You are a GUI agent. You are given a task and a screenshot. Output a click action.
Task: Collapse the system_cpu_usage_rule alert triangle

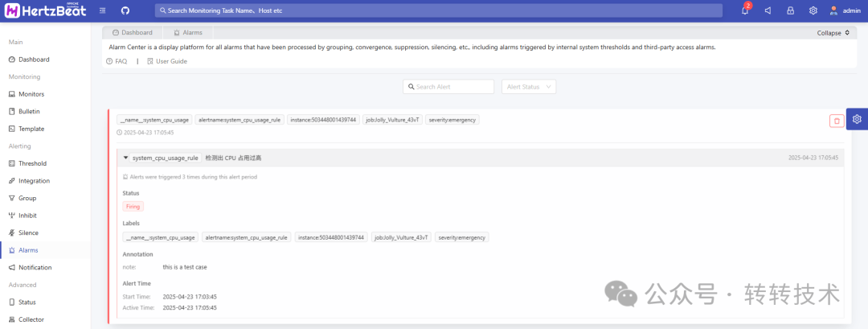pyautogui.click(x=125, y=158)
